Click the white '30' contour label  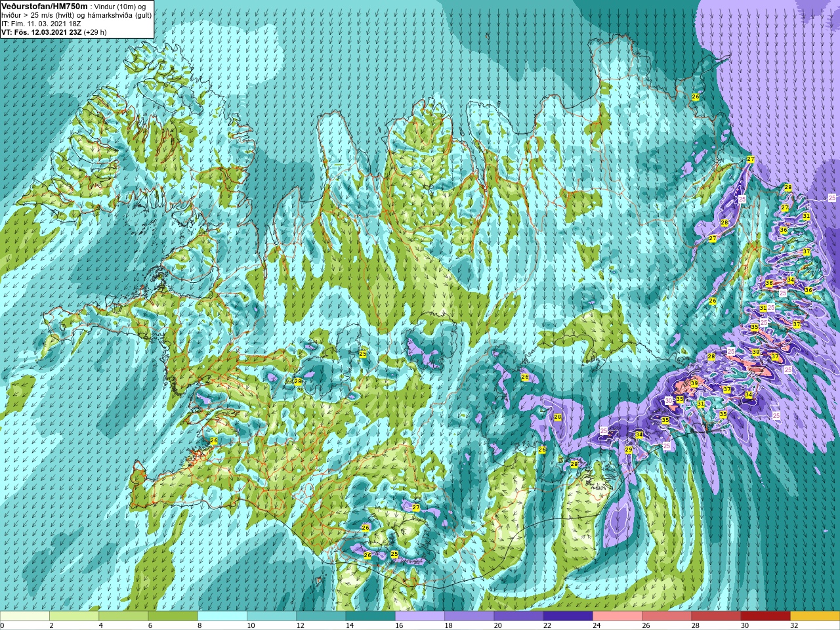click(x=668, y=400)
